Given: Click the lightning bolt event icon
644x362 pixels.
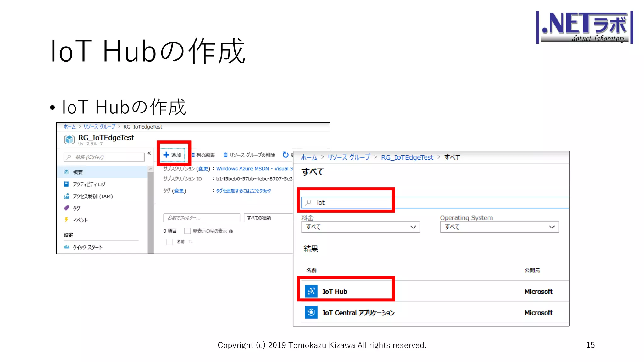Looking at the screenshot, I should point(66,220).
